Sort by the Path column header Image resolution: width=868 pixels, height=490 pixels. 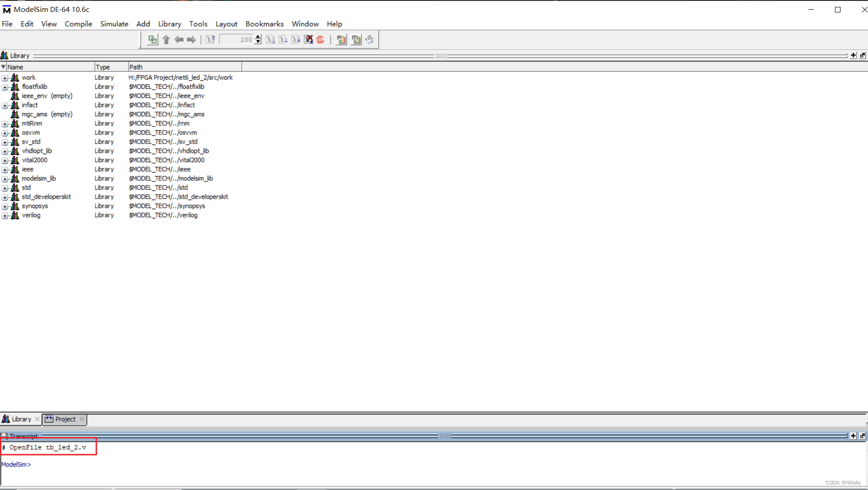coord(185,67)
